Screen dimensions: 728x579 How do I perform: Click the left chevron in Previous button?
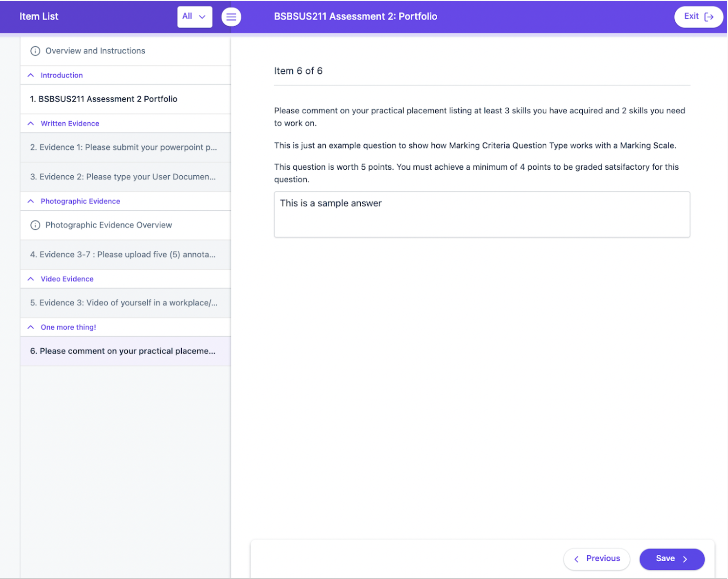577,559
